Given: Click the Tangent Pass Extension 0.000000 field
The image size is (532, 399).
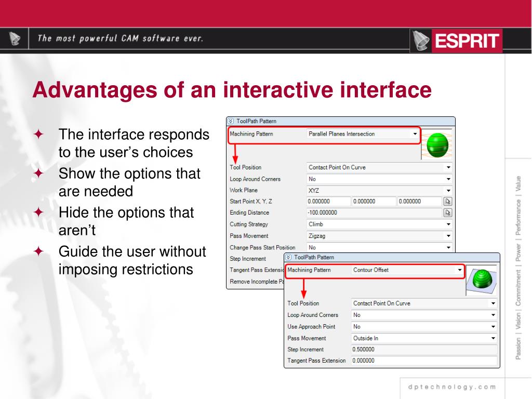Looking at the screenshot, I should pyautogui.click(x=424, y=361).
